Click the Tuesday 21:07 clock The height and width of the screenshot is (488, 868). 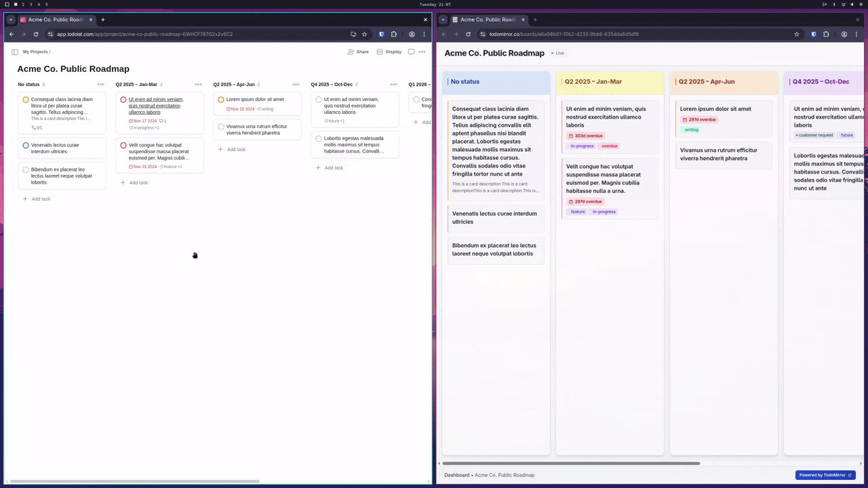[x=435, y=4]
